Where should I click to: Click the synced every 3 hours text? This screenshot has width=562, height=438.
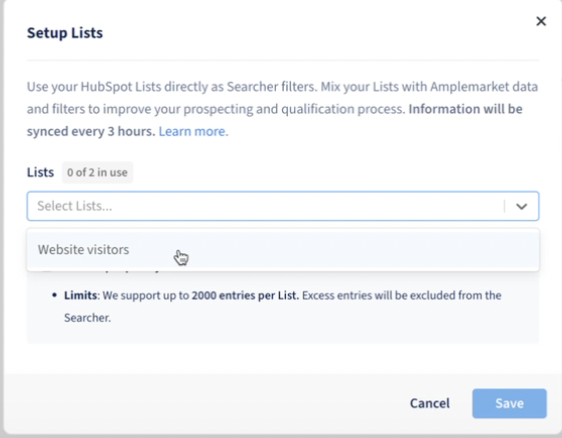(91, 132)
